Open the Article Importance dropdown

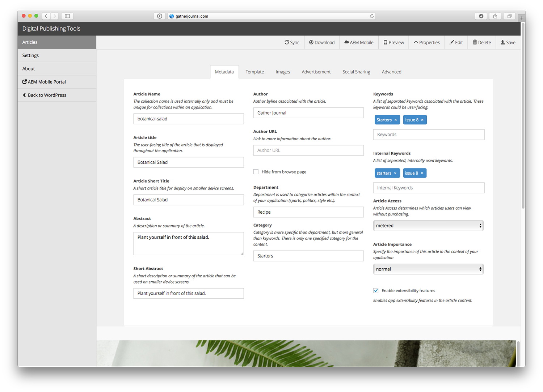pos(428,269)
